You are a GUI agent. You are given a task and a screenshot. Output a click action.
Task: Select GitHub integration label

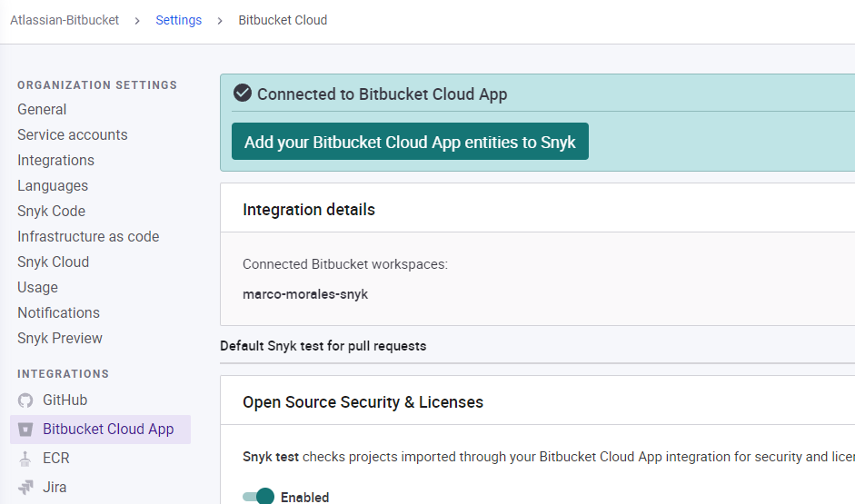point(65,400)
